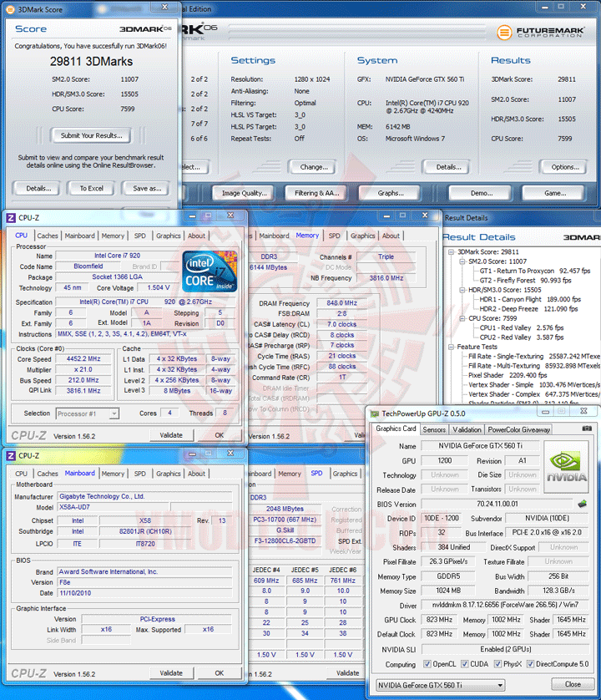Image resolution: width=601 pixels, height=700 pixels.
Task: Click the Pixel Shader 2209.400 fps row
Action: click(x=508, y=375)
